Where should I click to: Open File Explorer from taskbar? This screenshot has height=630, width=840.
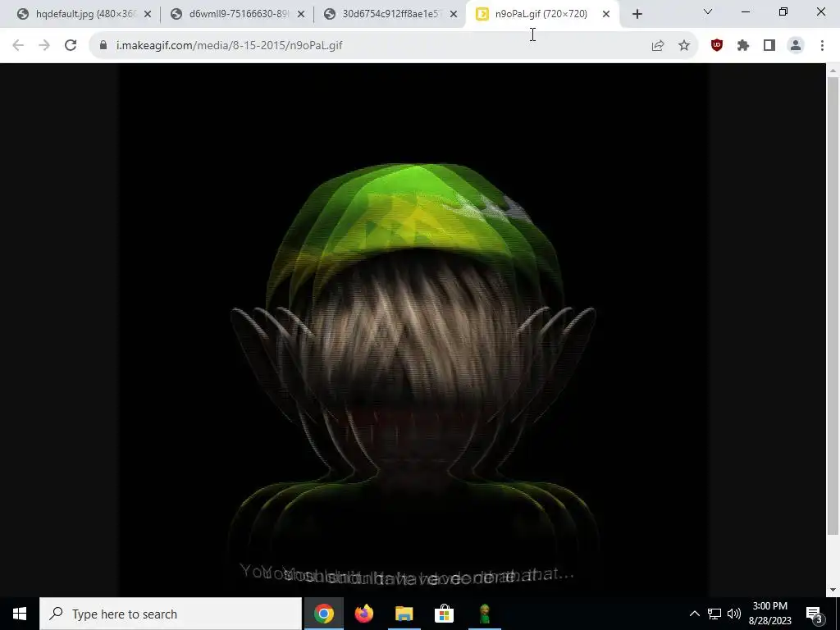(x=404, y=614)
